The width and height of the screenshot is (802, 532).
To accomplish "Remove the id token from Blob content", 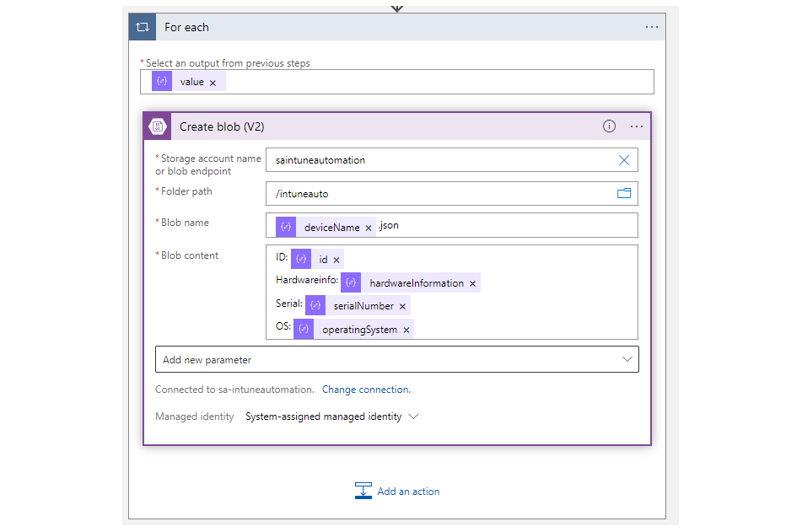I will pos(336,260).
